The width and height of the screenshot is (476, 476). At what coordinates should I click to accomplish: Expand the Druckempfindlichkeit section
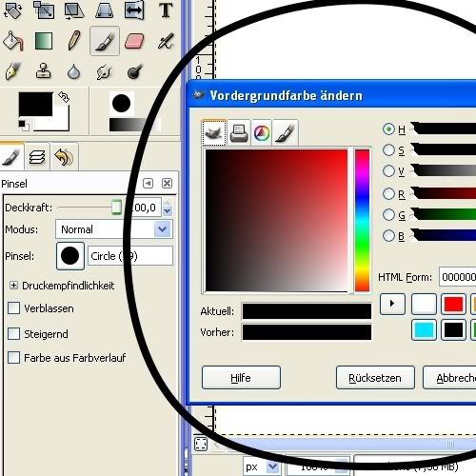pos(13,286)
